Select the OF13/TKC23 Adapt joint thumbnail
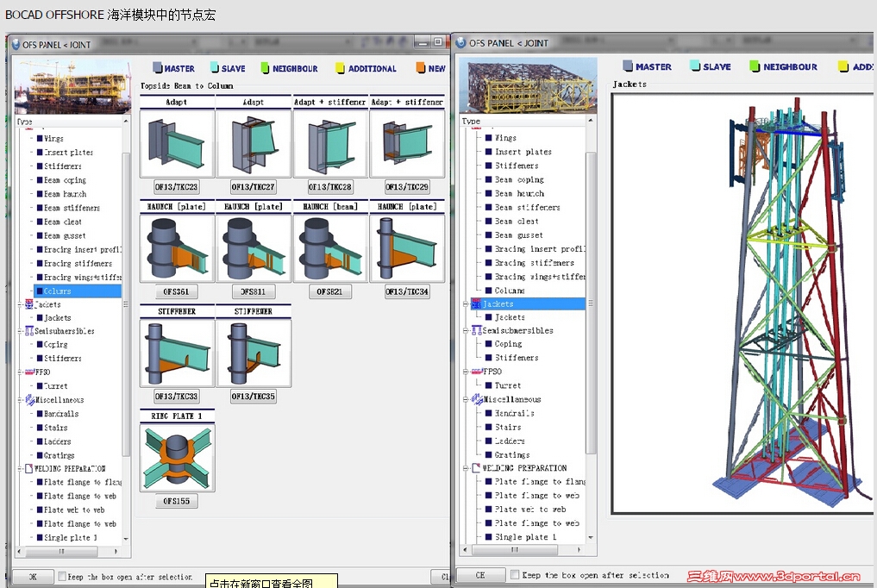Viewport: 877px width, 588px height. coord(177,144)
